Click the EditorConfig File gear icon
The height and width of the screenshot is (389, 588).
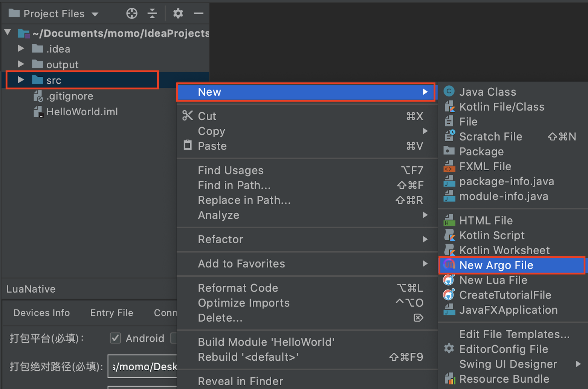pyautogui.click(x=449, y=349)
